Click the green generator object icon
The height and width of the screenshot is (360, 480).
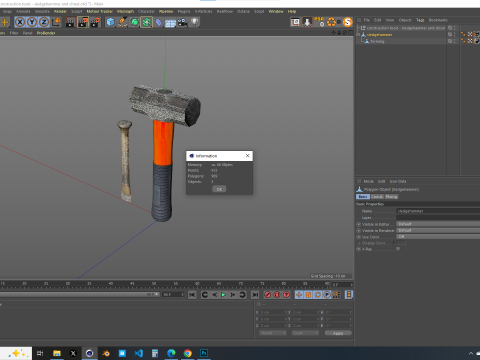pyautogui.click(x=134, y=22)
